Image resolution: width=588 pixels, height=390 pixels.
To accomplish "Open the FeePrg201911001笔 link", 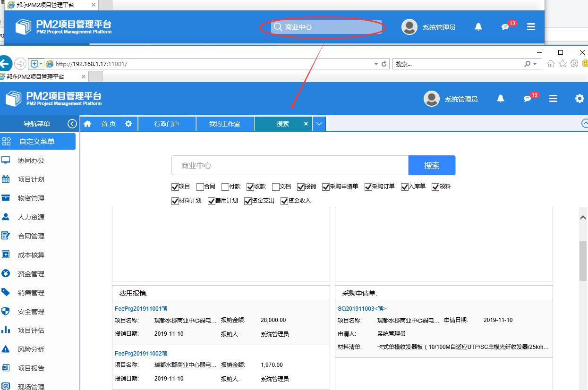I will pyautogui.click(x=141, y=309).
